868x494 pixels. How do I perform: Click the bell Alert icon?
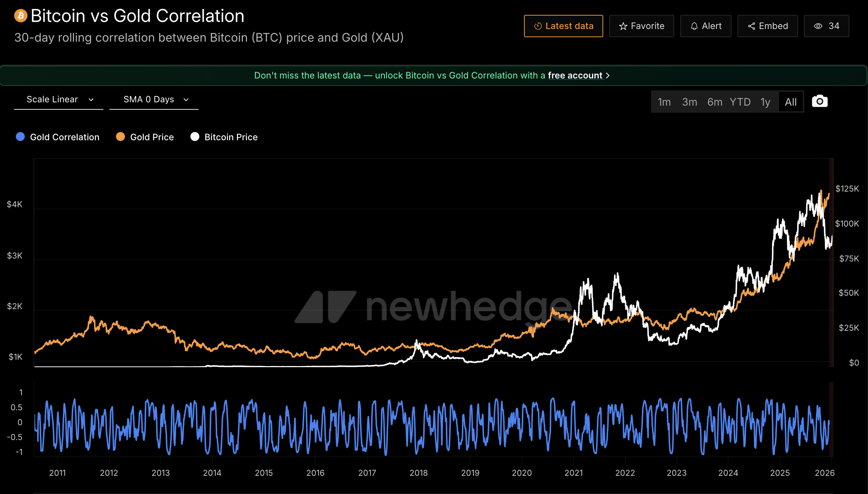click(694, 26)
